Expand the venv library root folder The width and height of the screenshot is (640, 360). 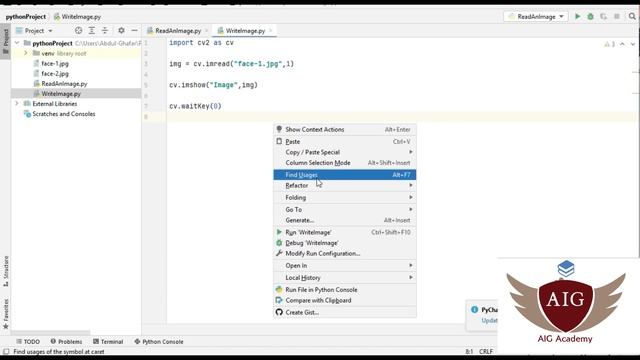click(x=25, y=53)
